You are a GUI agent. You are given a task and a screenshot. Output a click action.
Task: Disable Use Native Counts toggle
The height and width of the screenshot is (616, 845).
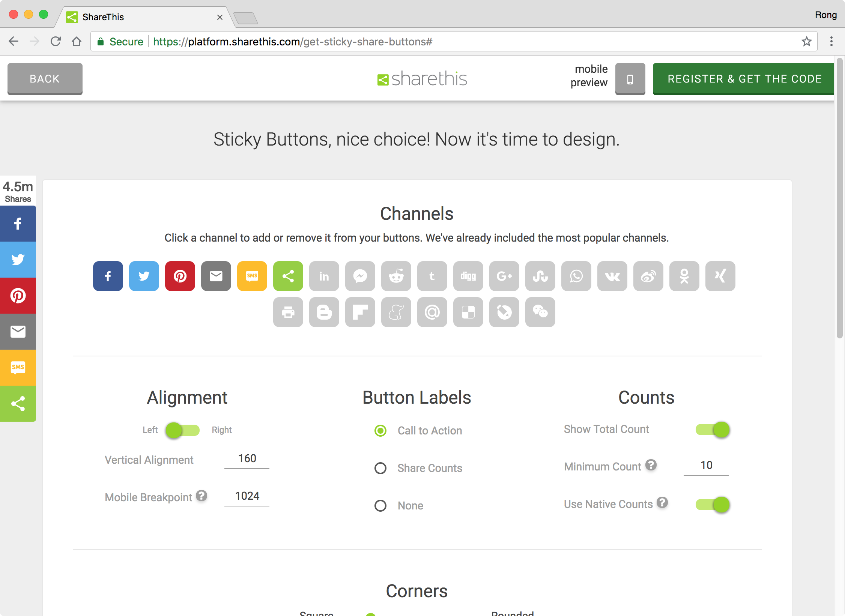click(x=713, y=505)
